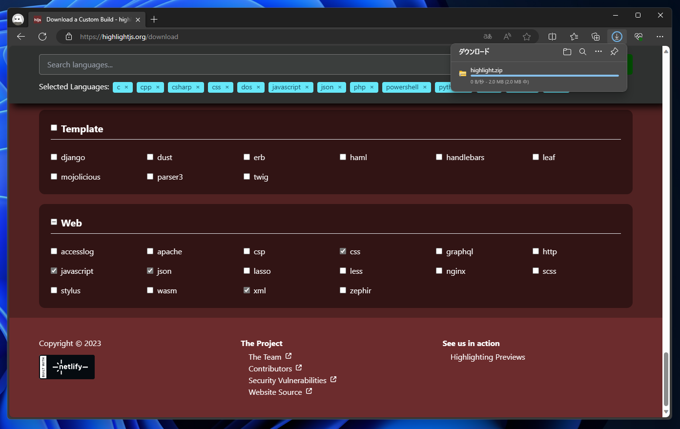Open the highlight.zip download entry
The width and height of the screenshot is (680, 429).
point(539,75)
